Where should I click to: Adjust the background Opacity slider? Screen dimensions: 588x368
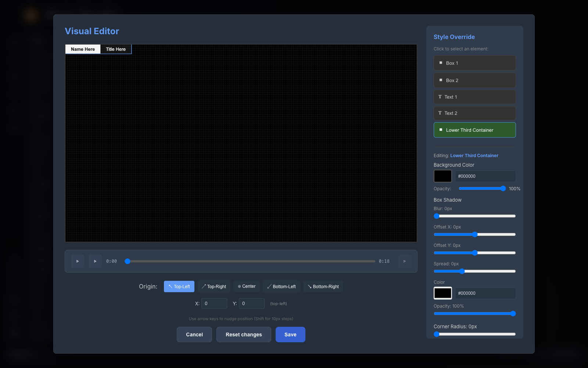(482, 188)
